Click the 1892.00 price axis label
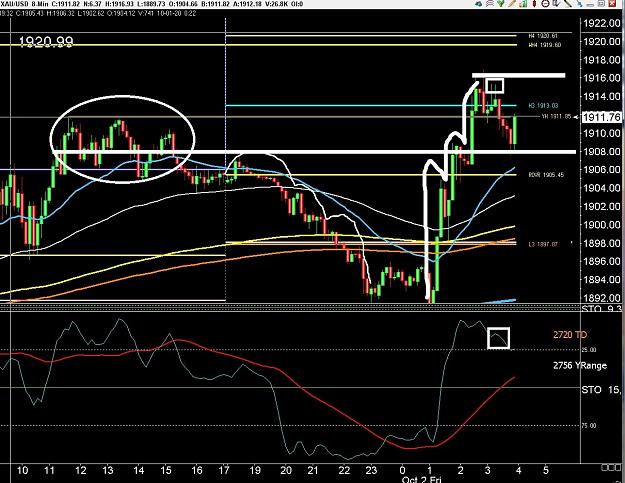 (x=602, y=298)
